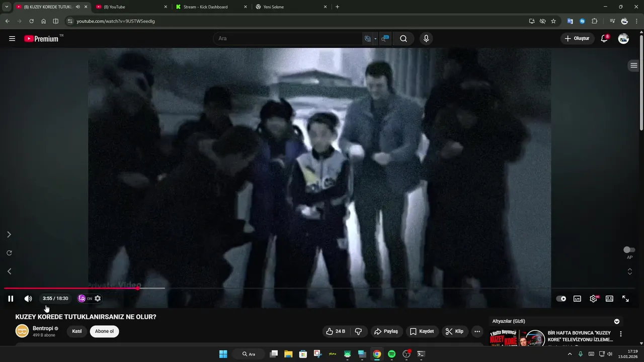Open the account avatar menu on YouTube
Viewport: 644px width, 362px height.
[623, 39]
